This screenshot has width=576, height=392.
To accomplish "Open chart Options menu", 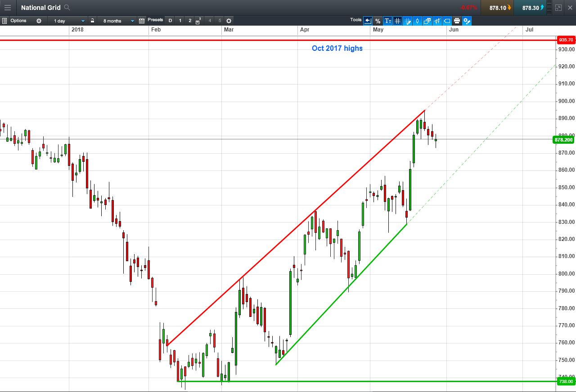I will 18,21.
